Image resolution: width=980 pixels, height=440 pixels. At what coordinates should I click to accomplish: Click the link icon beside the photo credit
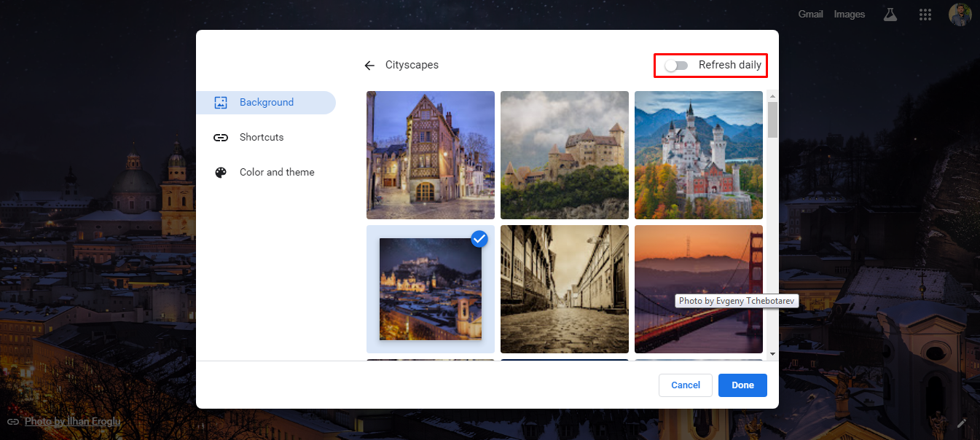coord(12,422)
